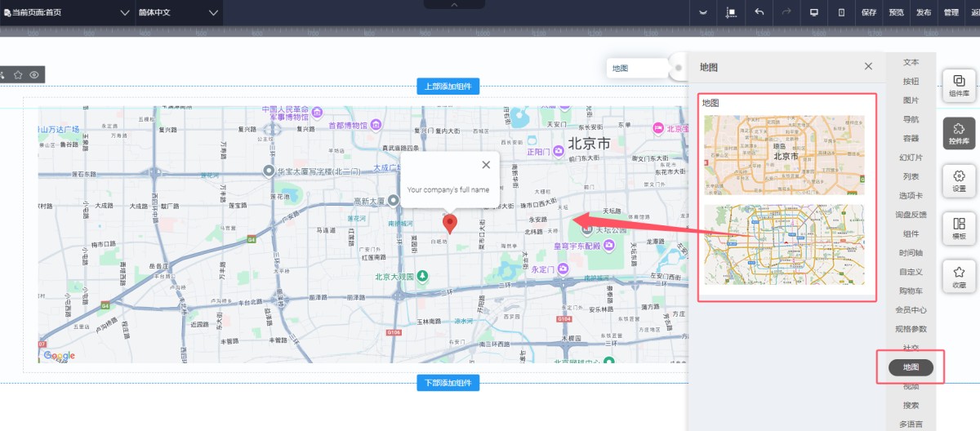Switch to desktop preview mode icon
The height and width of the screenshot is (431, 980).
point(813,12)
